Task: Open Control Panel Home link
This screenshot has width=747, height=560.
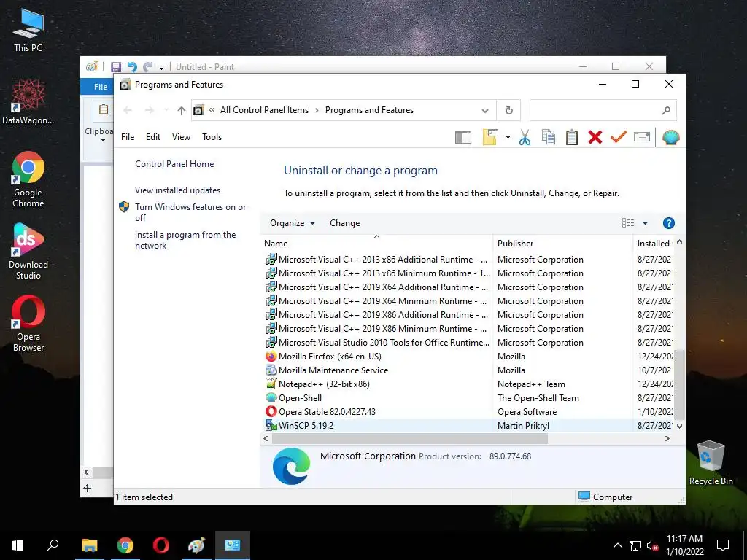Action: pos(174,164)
